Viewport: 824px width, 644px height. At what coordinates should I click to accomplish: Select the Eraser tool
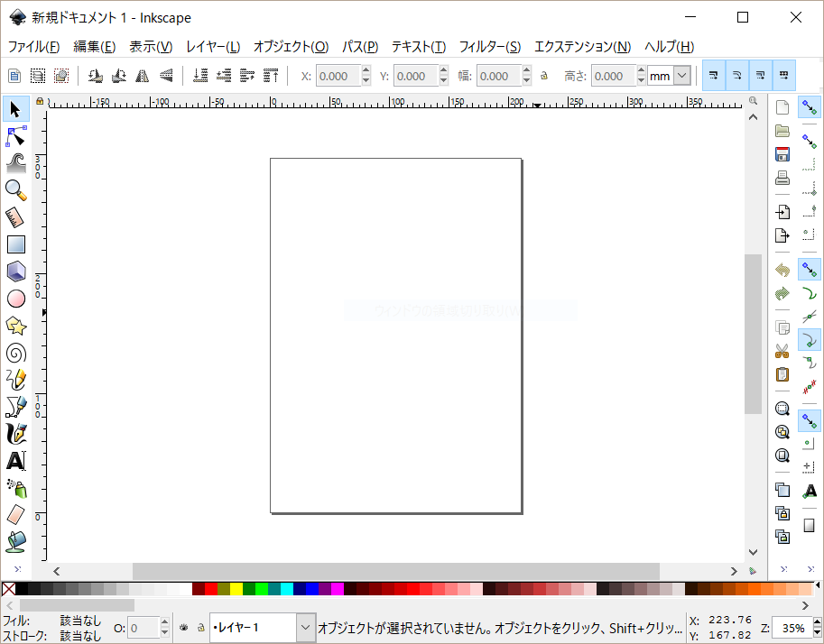(15, 515)
